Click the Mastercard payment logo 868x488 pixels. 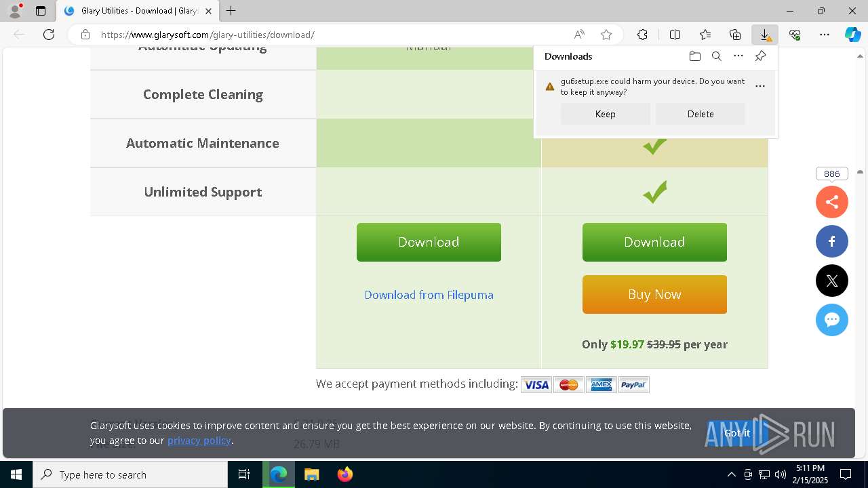[569, 385]
